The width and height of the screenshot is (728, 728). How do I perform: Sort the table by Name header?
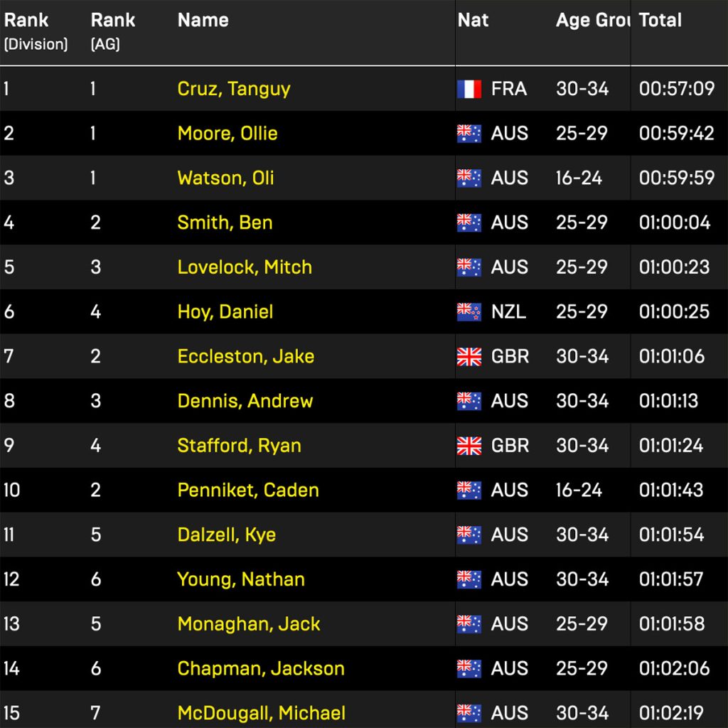point(203,21)
